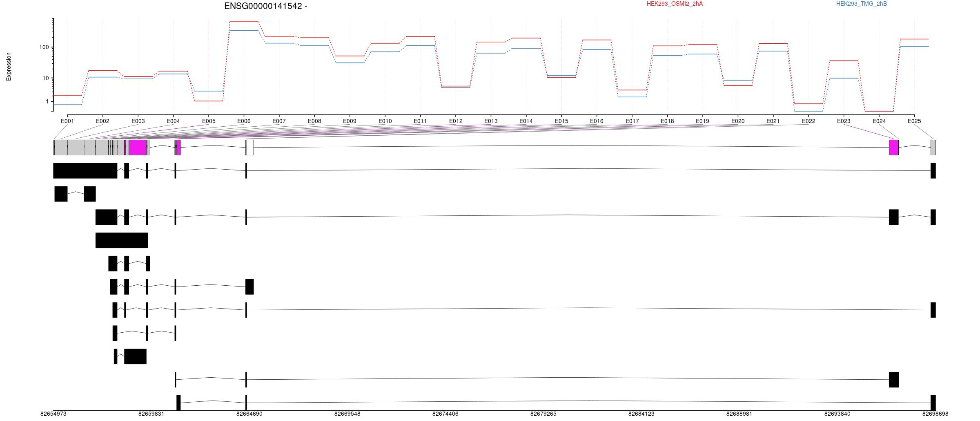The height and width of the screenshot is (421, 980).
Task: Click genomic coordinate 82659831
Action: pos(151,414)
